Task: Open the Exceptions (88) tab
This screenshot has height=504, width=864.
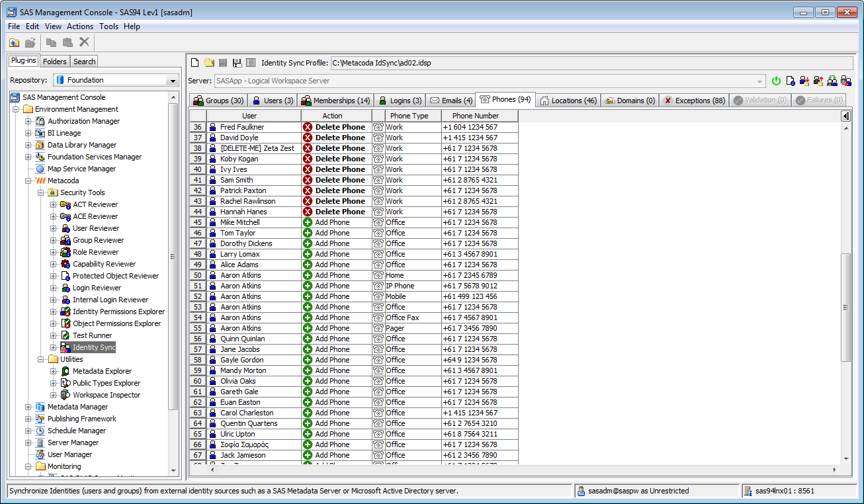Action: [694, 101]
